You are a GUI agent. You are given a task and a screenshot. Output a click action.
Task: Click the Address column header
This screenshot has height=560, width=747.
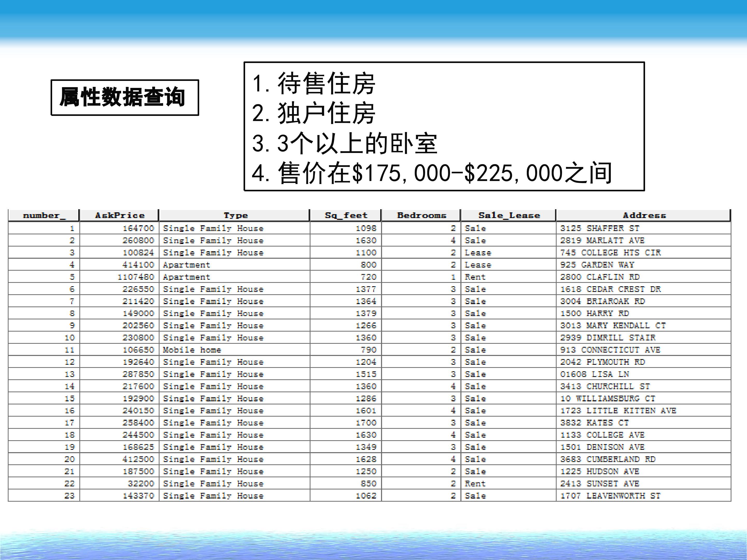(644, 215)
